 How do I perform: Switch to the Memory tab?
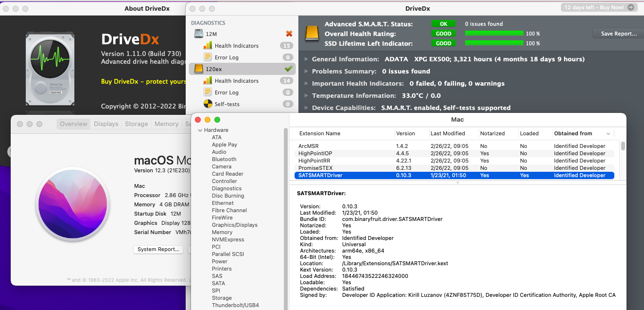tap(166, 124)
